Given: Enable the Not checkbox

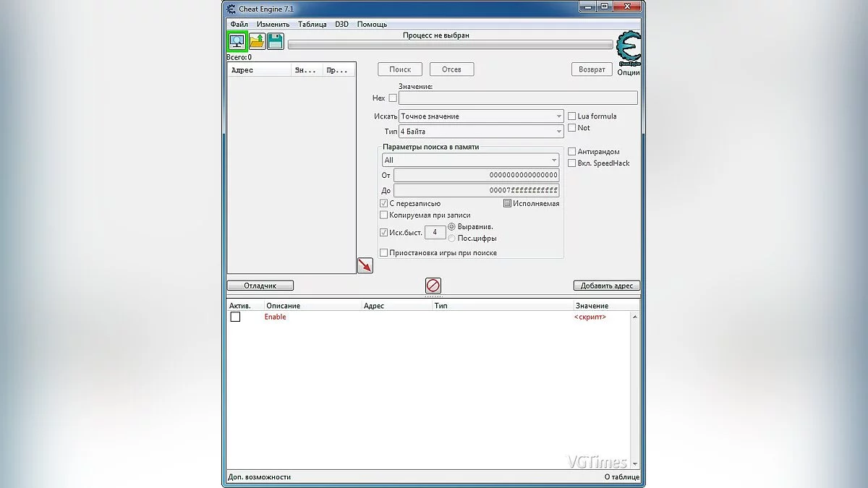Looking at the screenshot, I should click(x=571, y=128).
